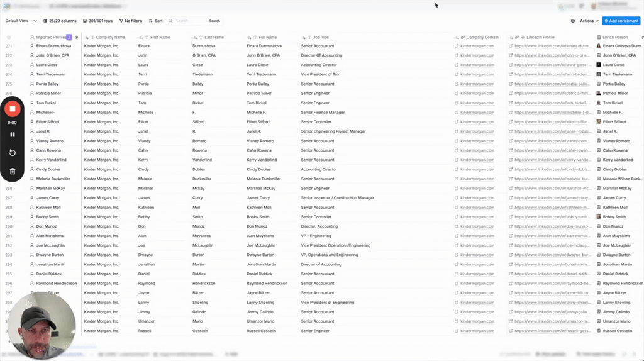Stop the screen recording with red button

[x=12, y=109]
